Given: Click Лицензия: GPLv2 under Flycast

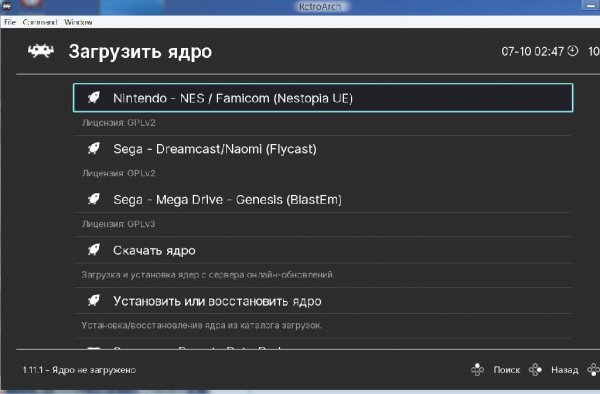Looking at the screenshot, I should (118, 173).
